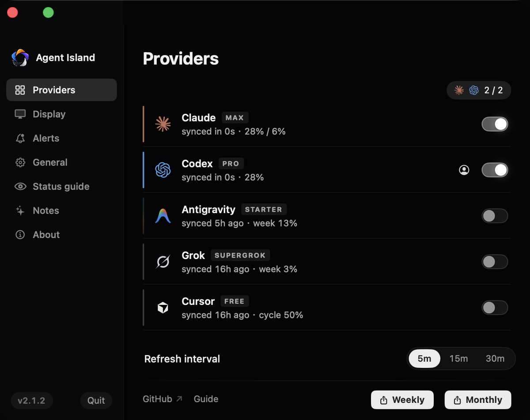Click the Status guide eye icon

click(20, 187)
